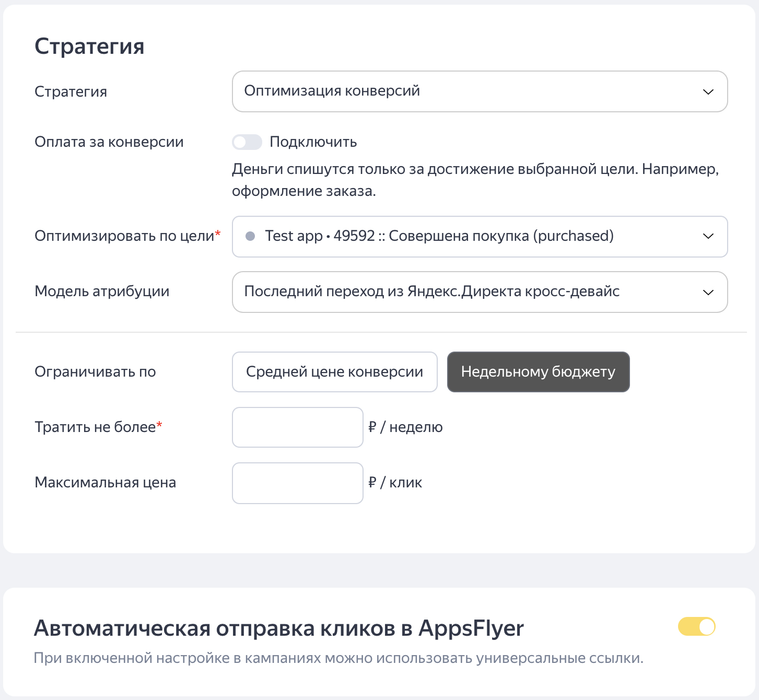759x700 pixels.
Task: Click the gray status dot before Test app
Action: click(250, 236)
